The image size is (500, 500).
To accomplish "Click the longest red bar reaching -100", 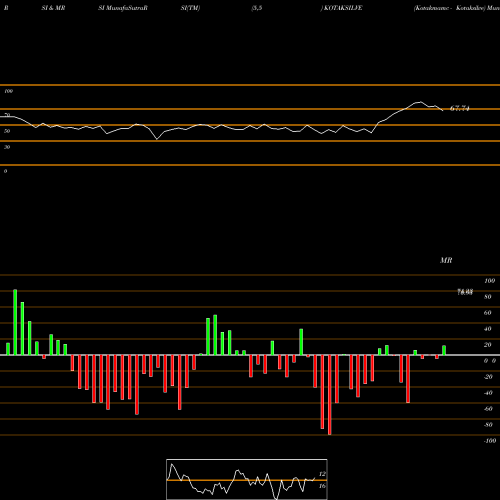I will point(330,395).
